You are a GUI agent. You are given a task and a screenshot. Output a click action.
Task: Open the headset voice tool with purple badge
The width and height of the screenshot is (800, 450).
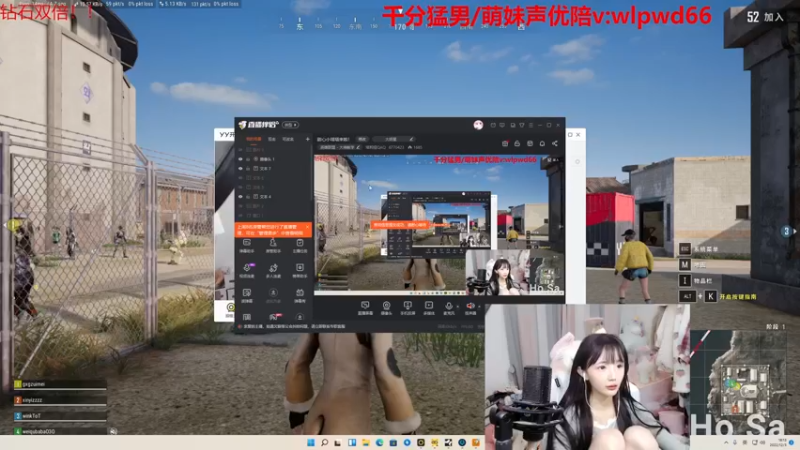(247, 270)
